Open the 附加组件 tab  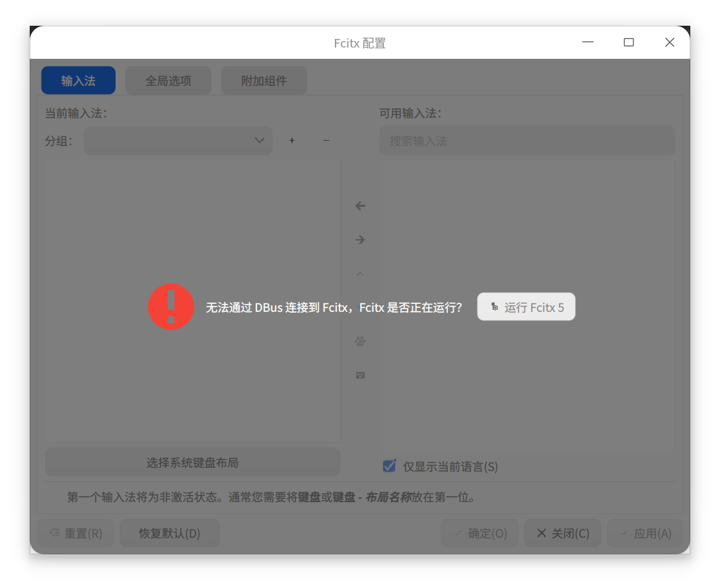click(x=264, y=81)
